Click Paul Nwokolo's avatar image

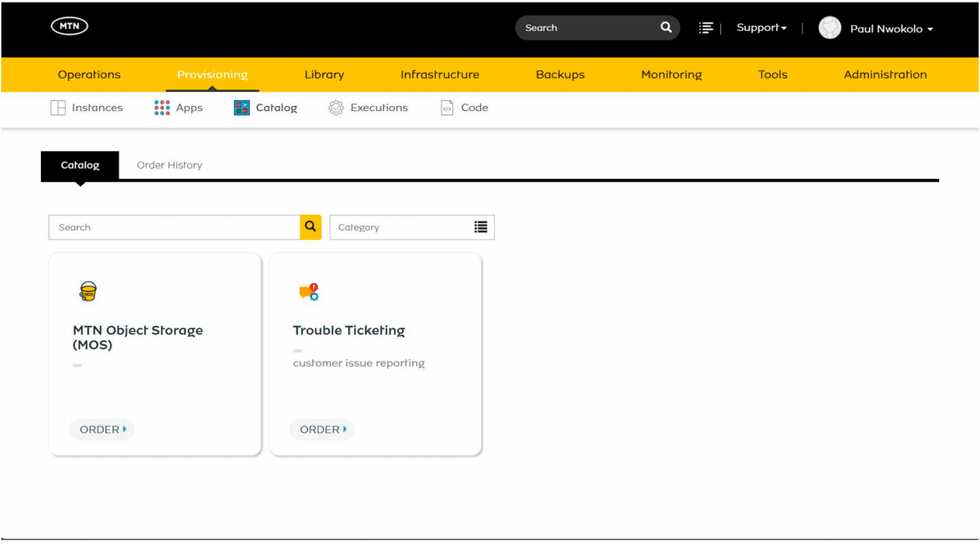point(830,28)
